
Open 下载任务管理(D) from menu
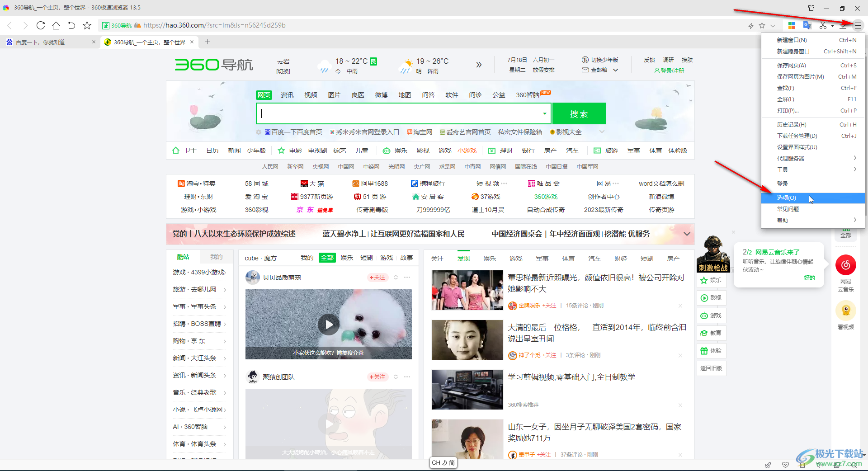pos(813,136)
